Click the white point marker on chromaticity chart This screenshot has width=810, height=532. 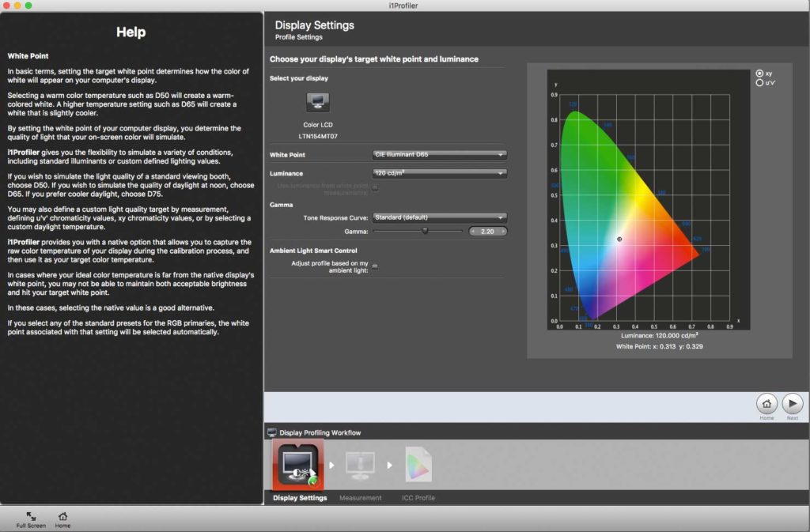pyautogui.click(x=619, y=239)
